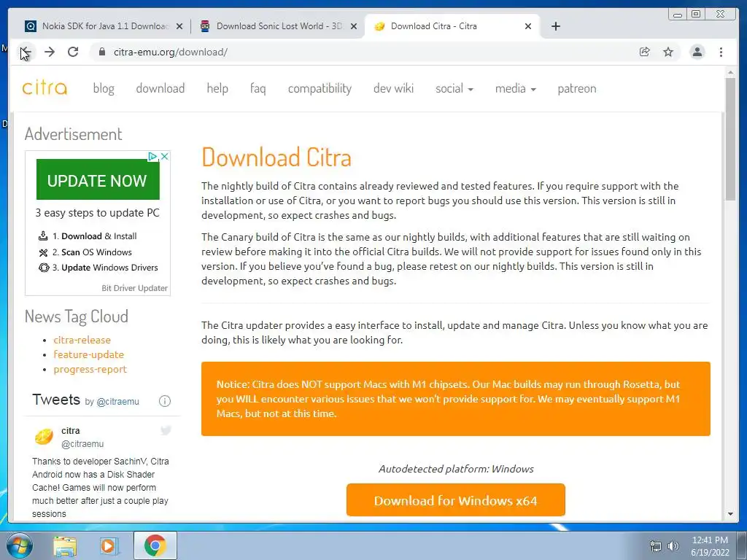Expand the media dropdown menu
Screen dimensions: 747x560
[x=516, y=88]
